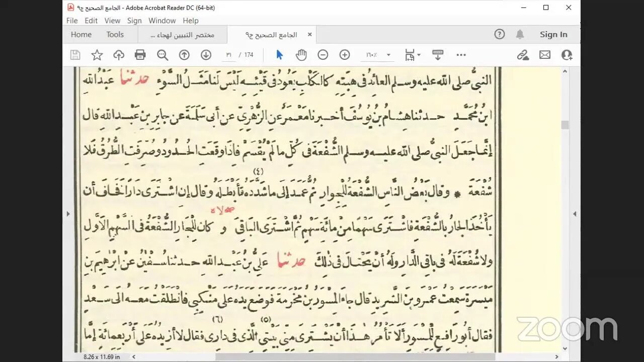This screenshot has width=644, height=362.
Task: Open the View menu
Action: pos(112,21)
